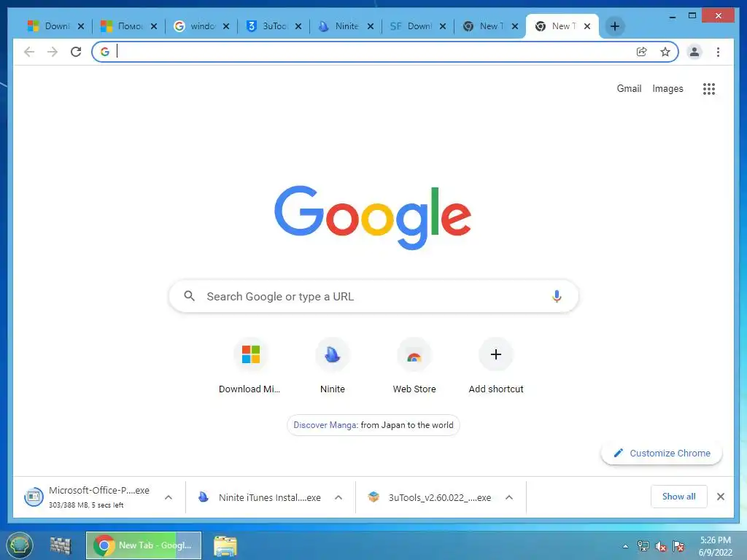The height and width of the screenshot is (560, 747).
Task: Click Chrome New Tab taskbar button
Action: [x=144, y=545]
